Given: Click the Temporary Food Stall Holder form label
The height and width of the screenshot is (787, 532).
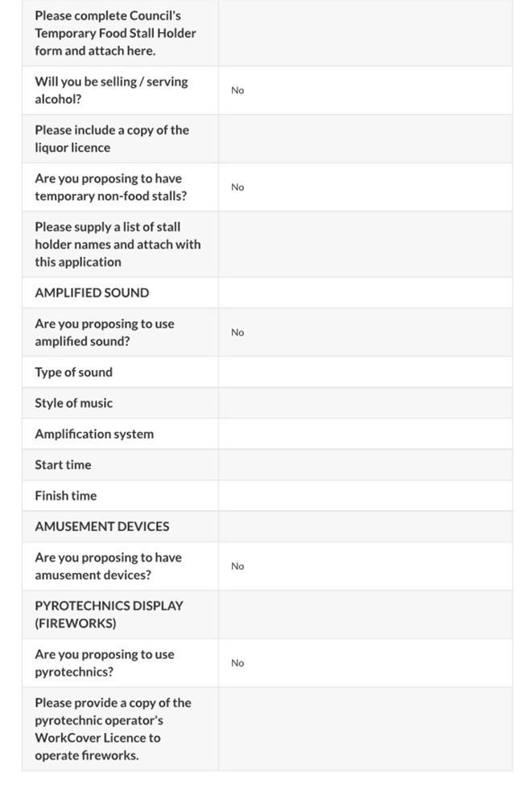Looking at the screenshot, I should [115, 33].
